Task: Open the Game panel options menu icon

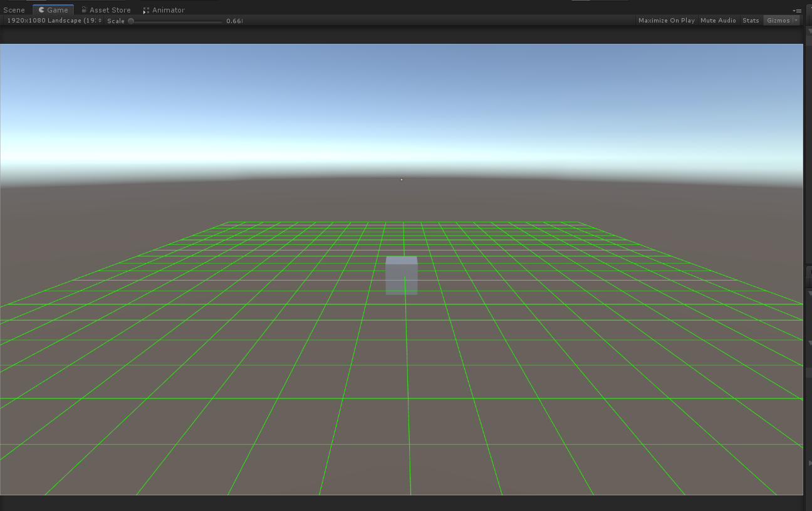Action: pos(797,11)
